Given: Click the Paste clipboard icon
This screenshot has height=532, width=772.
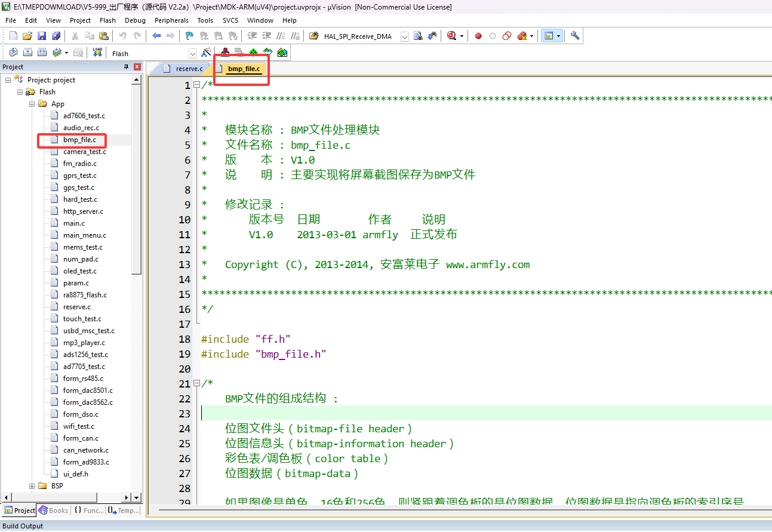Looking at the screenshot, I should click(104, 36).
